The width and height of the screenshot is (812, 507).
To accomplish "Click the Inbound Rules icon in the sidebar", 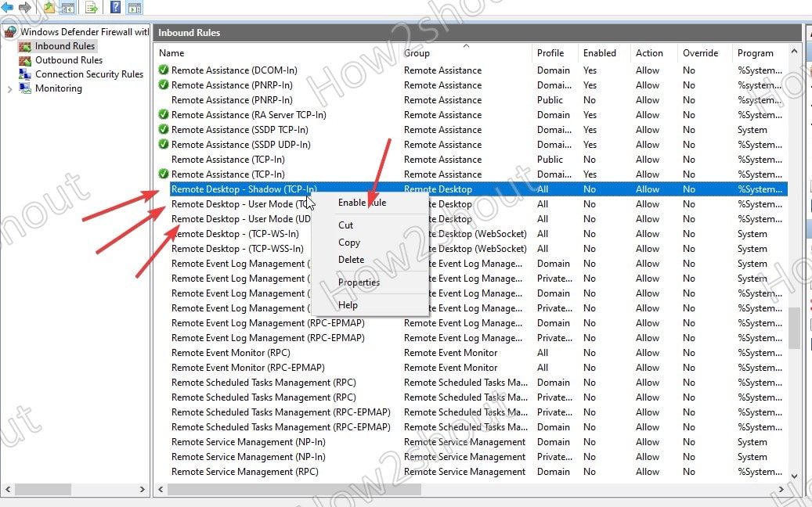I will pos(24,45).
